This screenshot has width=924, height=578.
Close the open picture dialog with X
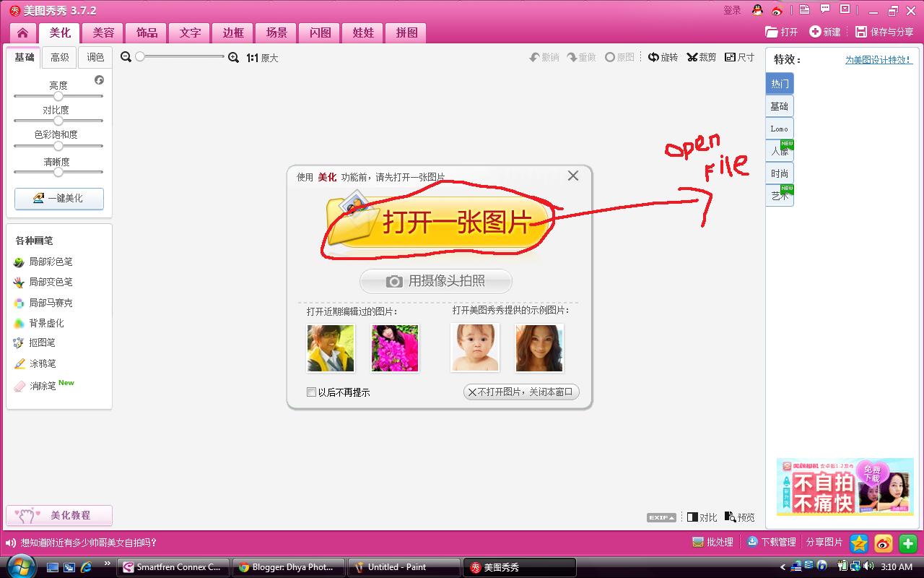pyautogui.click(x=573, y=176)
